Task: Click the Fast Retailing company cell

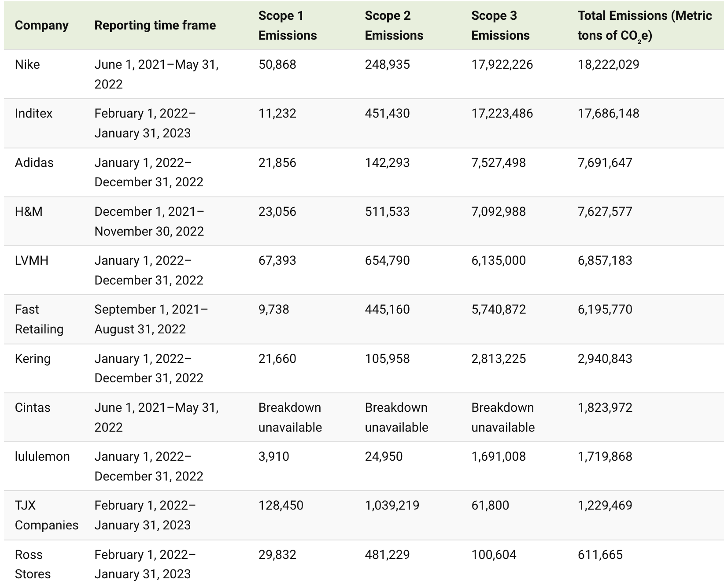Action: pos(39,319)
